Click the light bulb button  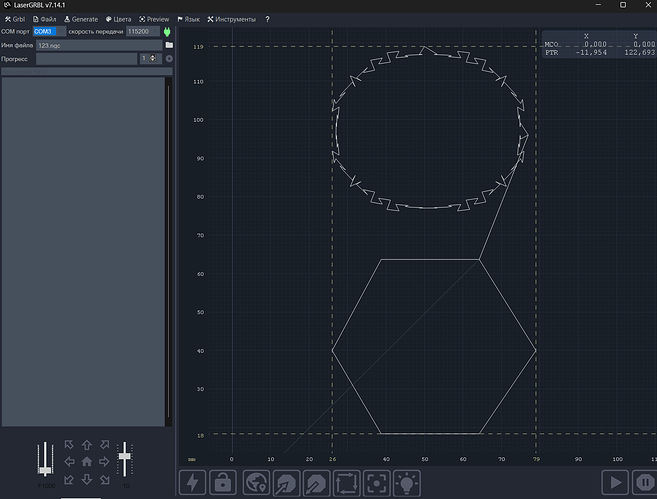pos(407,483)
